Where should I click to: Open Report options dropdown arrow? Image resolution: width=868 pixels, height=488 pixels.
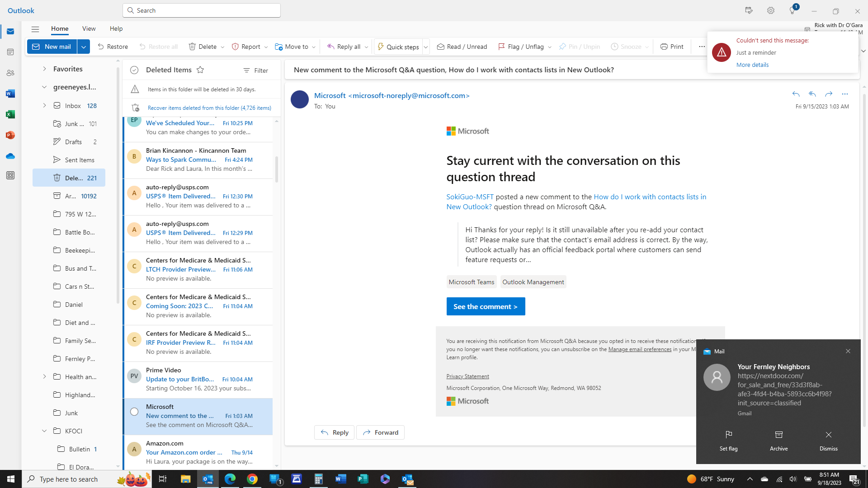266,47
